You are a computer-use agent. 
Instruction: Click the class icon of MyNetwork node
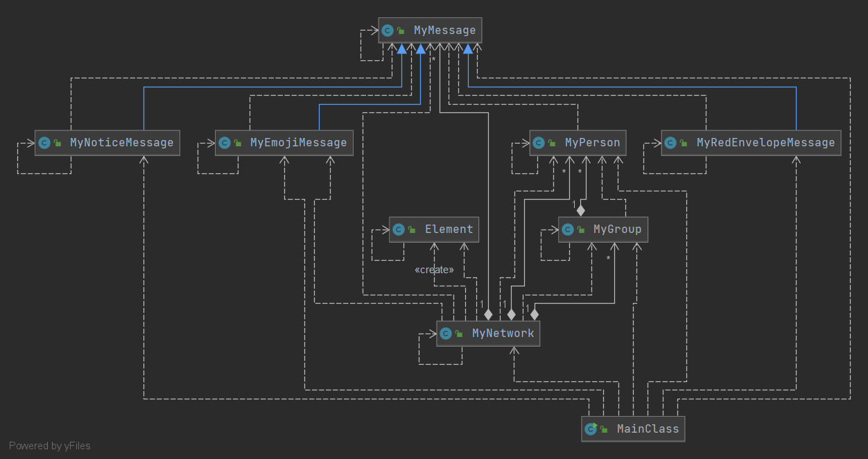point(446,334)
